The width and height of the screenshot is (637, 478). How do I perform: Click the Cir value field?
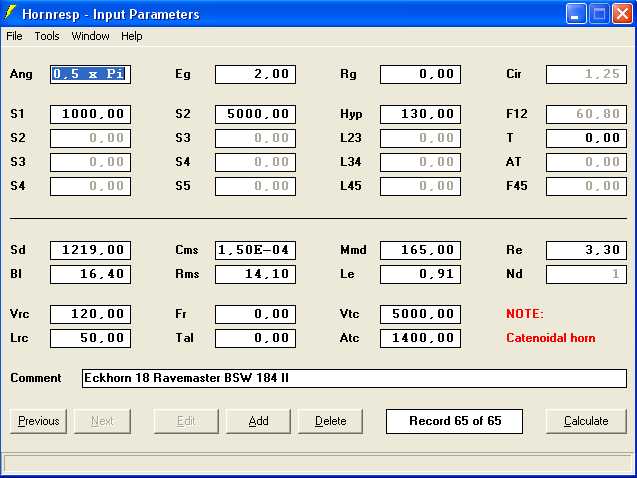click(x=586, y=74)
